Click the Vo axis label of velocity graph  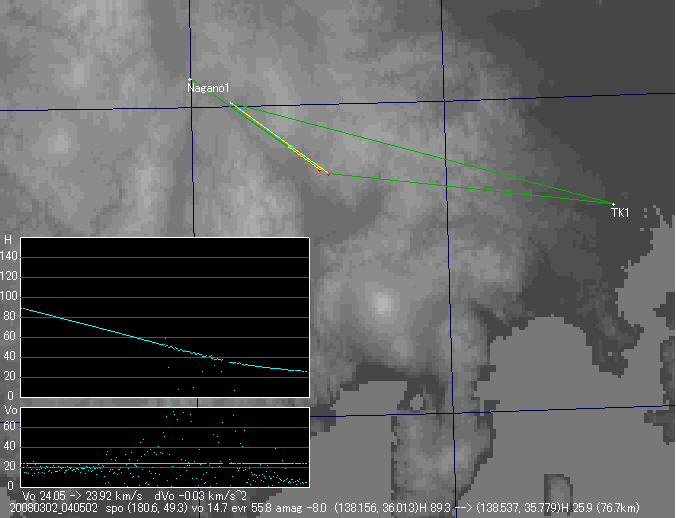coord(11,410)
